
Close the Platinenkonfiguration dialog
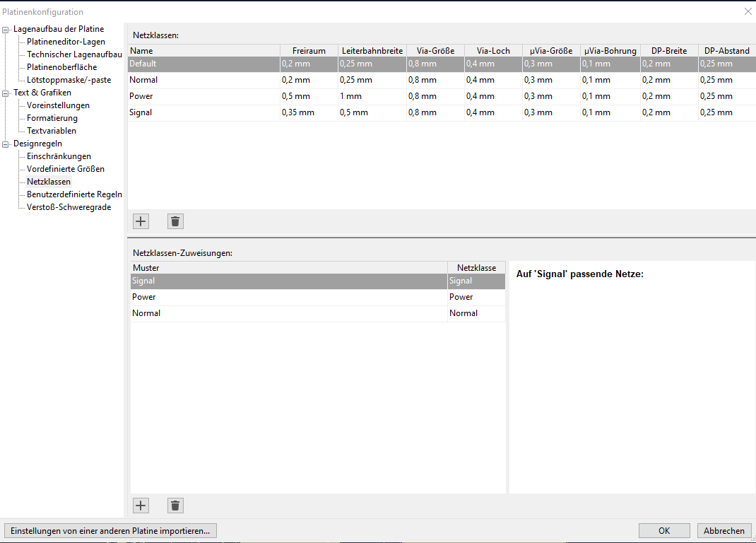click(748, 11)
